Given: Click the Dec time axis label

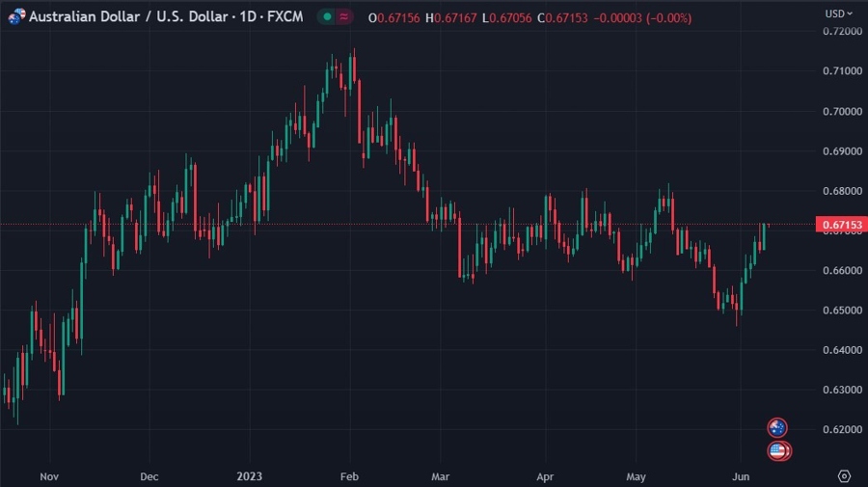Looking at the screenshot, I should tap(149, 476).
